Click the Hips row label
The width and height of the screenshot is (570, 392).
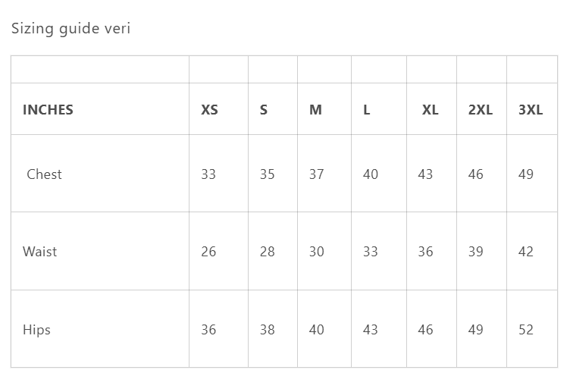click(x=36, y=330)
